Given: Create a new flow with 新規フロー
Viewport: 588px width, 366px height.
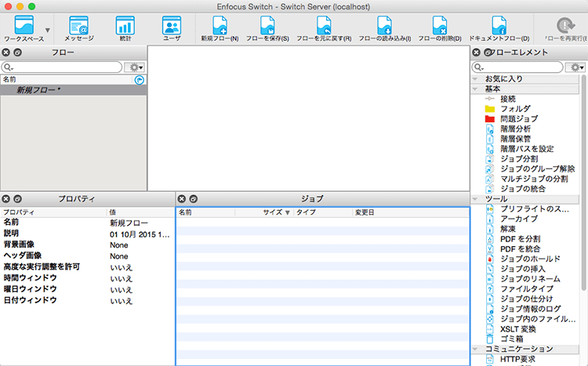Looking at the screenshot, I should point(220,27).
